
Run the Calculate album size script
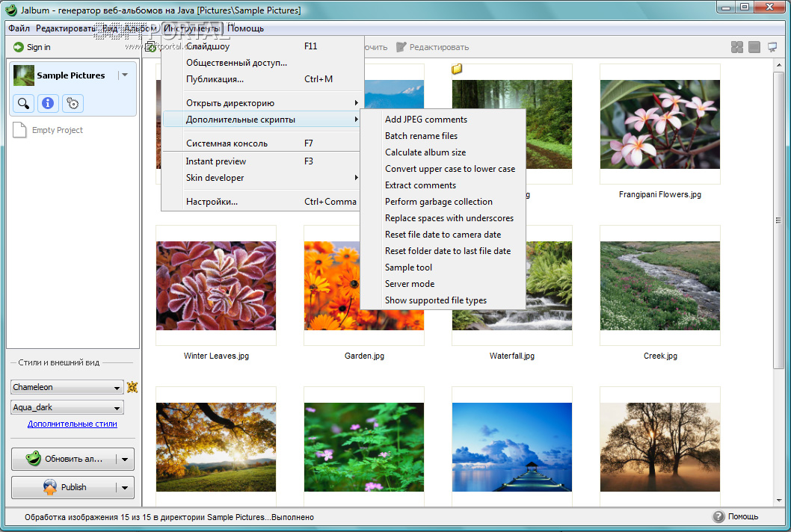click(443, 152)
